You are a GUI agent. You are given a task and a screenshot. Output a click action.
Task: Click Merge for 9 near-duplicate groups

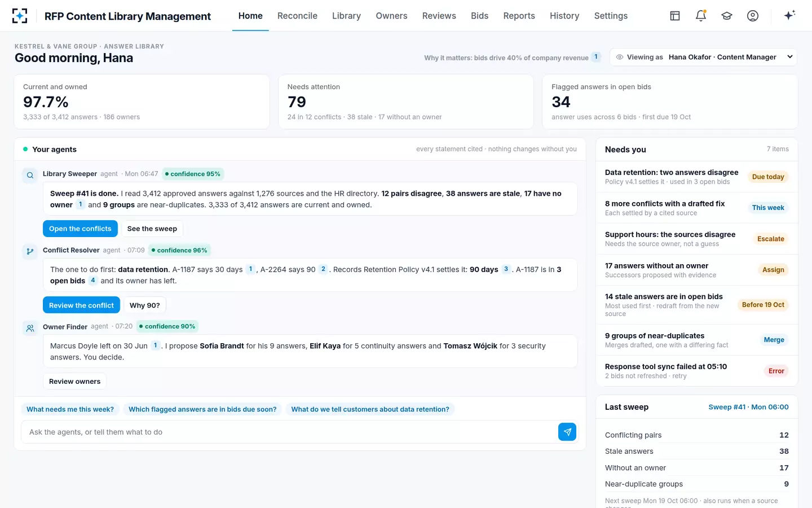(x=774, y=340)
